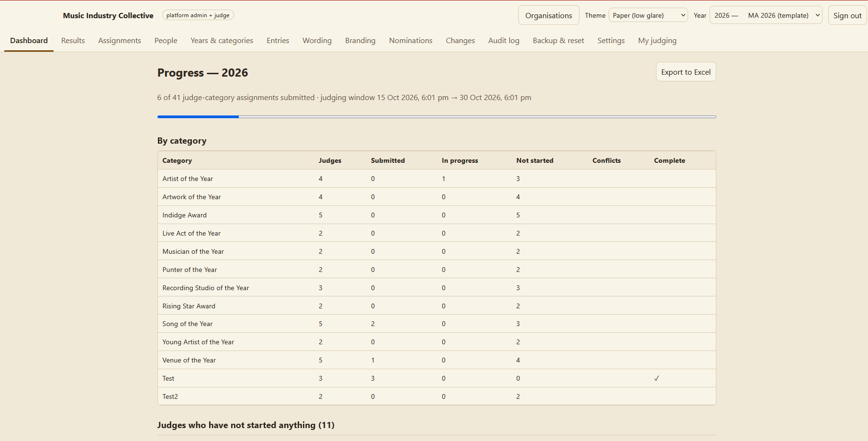Viewport: 868px width, 441px height.
Task: Switch to the Changes tab
Action: [x=460, y=41]
